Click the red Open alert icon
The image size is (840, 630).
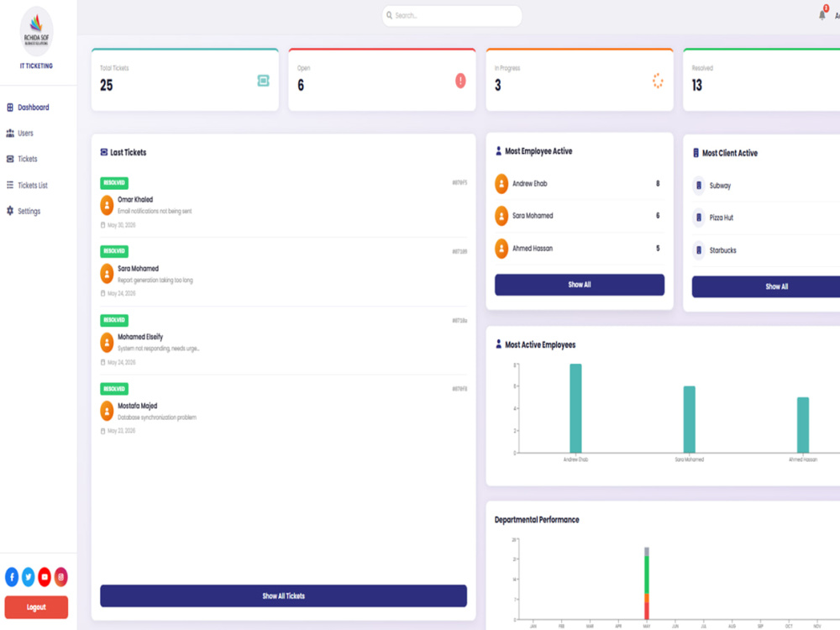(x=460, y=81)
